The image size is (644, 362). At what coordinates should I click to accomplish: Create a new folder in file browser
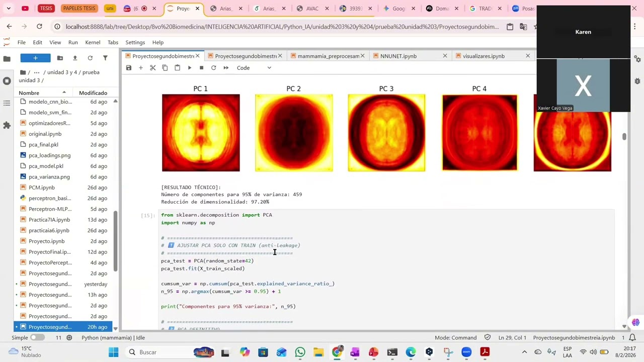[x=60, y=58]
